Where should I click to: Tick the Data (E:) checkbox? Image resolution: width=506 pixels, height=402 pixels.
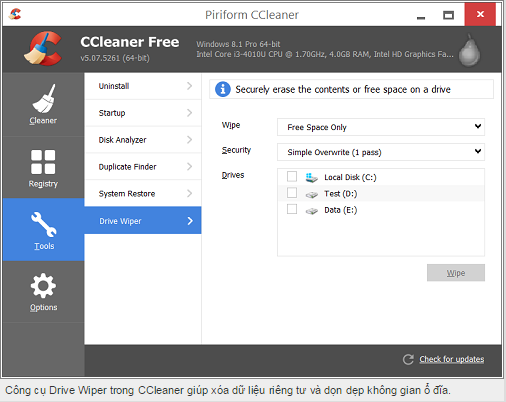pyautogui.click(x=292, y=209)
